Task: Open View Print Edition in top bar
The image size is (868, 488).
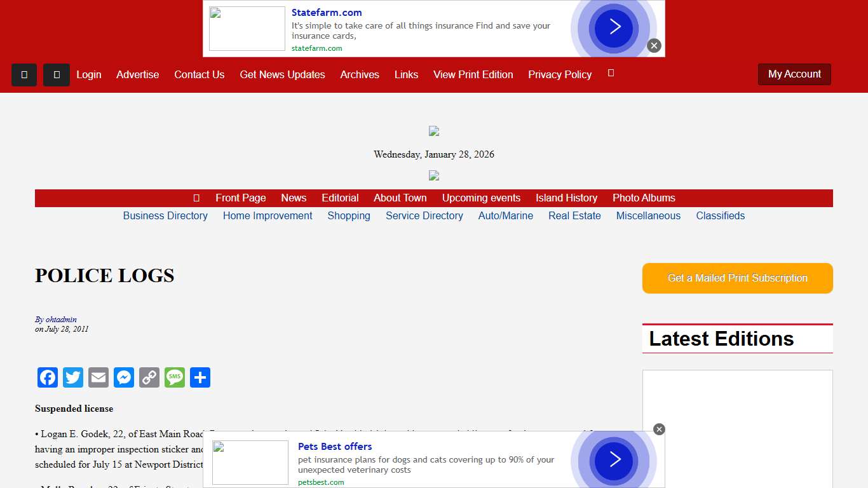Action: click(473, 75)
